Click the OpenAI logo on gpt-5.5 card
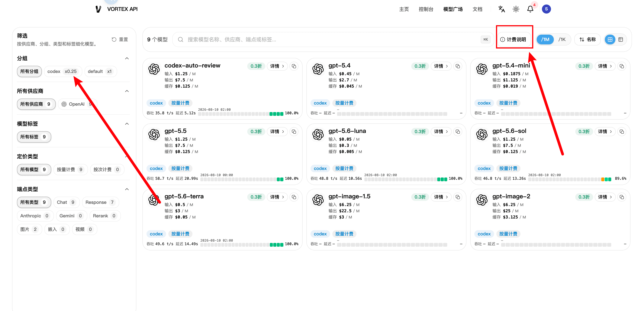Viewport: 644px width, 311px height. [154, 134]
